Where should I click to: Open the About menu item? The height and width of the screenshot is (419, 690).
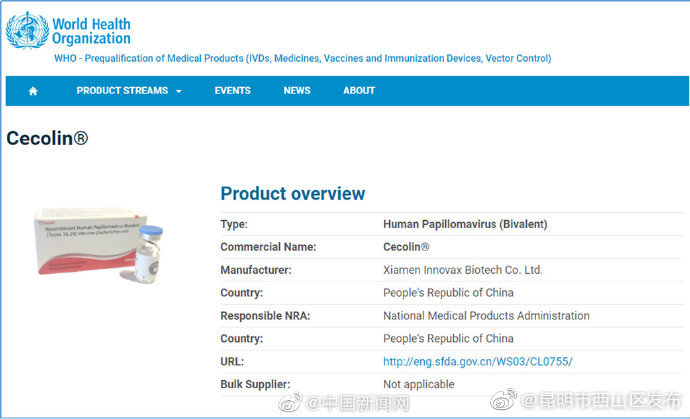[359, 91]
